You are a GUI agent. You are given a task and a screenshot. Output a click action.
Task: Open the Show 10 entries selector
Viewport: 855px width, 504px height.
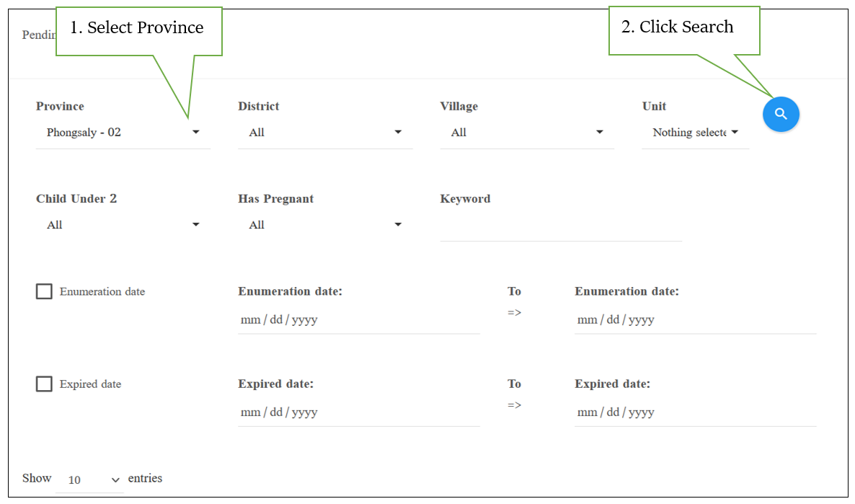(x=90, y=479)
